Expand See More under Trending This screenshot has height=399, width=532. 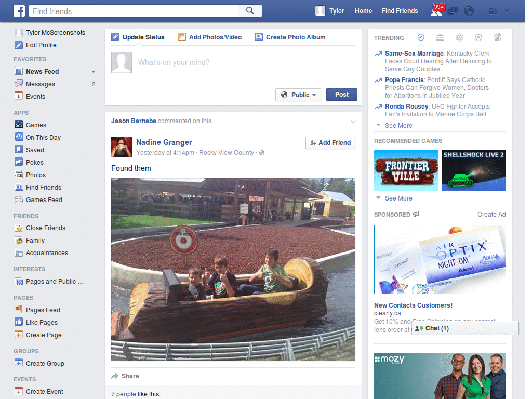click(398, 126)
